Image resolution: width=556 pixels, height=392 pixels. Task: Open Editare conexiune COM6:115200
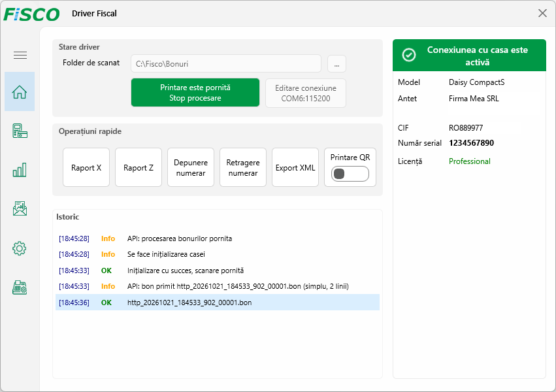[x=306, y=93]
